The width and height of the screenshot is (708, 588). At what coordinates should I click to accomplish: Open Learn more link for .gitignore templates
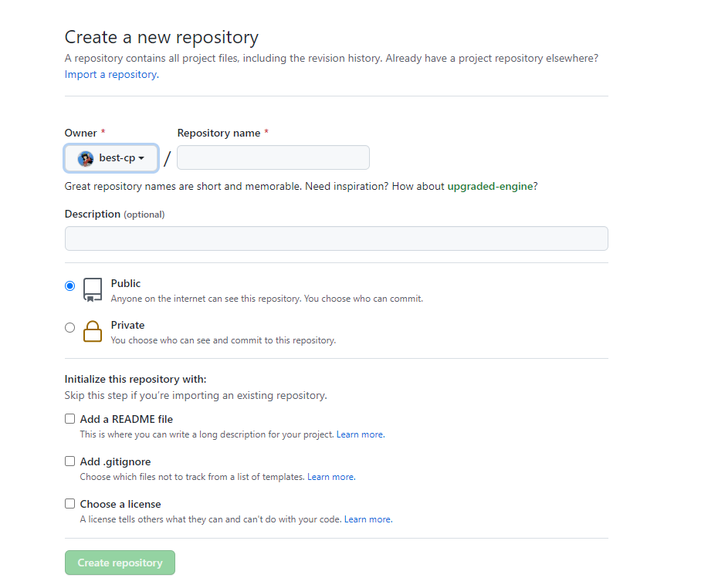(331, 477)
